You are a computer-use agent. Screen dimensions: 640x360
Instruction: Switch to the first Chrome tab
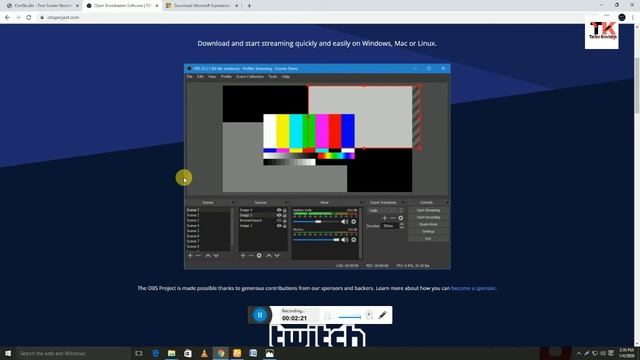[42, 6]
